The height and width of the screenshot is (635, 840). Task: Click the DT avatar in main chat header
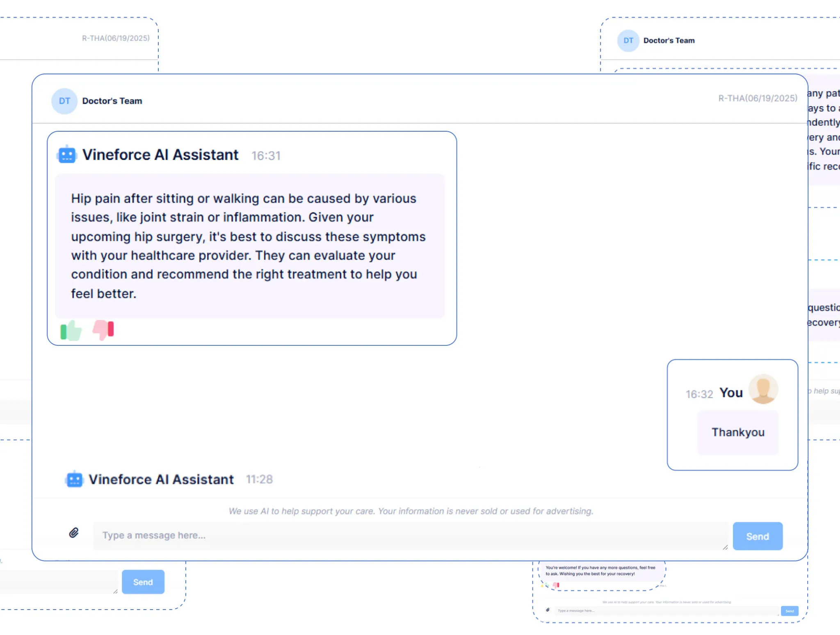(64, 101)
